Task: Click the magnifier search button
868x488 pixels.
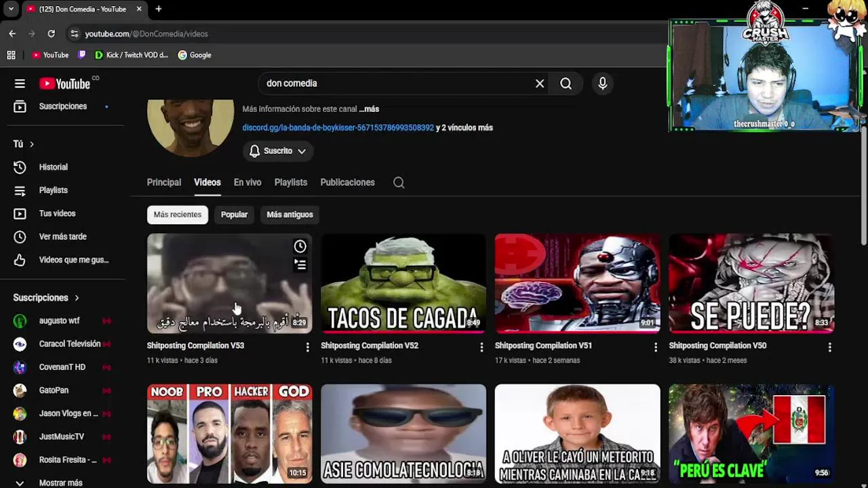Action: pos(566,83)
